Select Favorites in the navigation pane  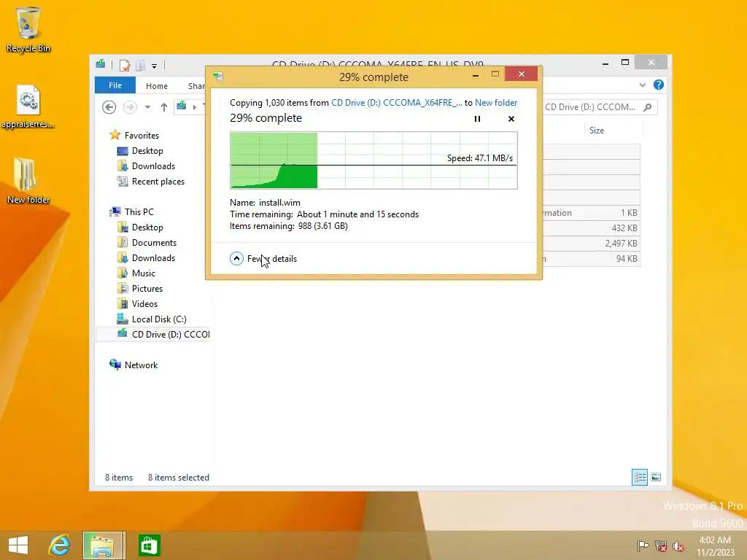point(142,135)
